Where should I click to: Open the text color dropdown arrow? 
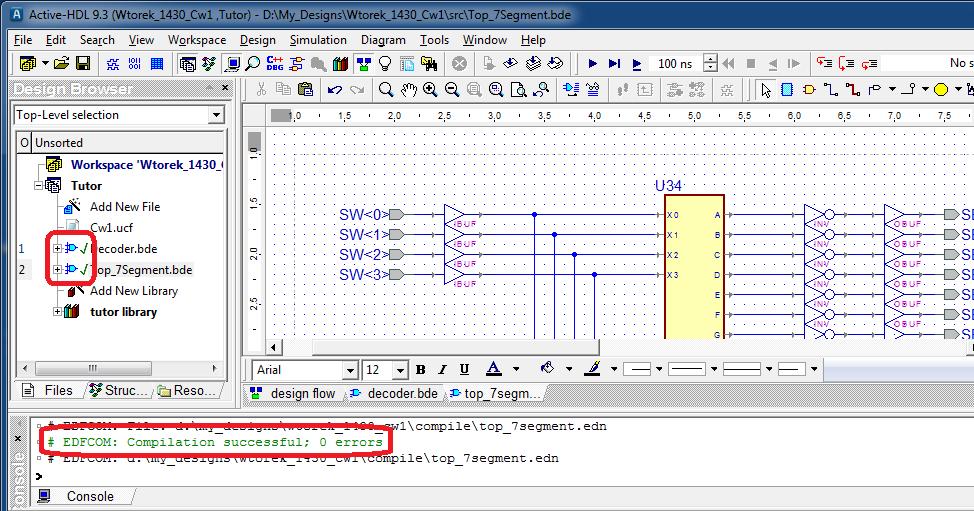516,369
